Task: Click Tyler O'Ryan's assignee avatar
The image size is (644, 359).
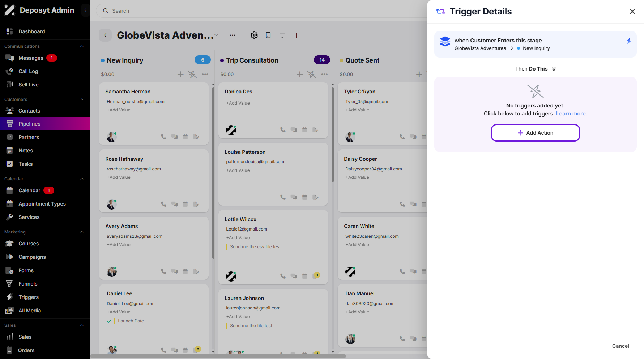Action: [x=350, y=137]
